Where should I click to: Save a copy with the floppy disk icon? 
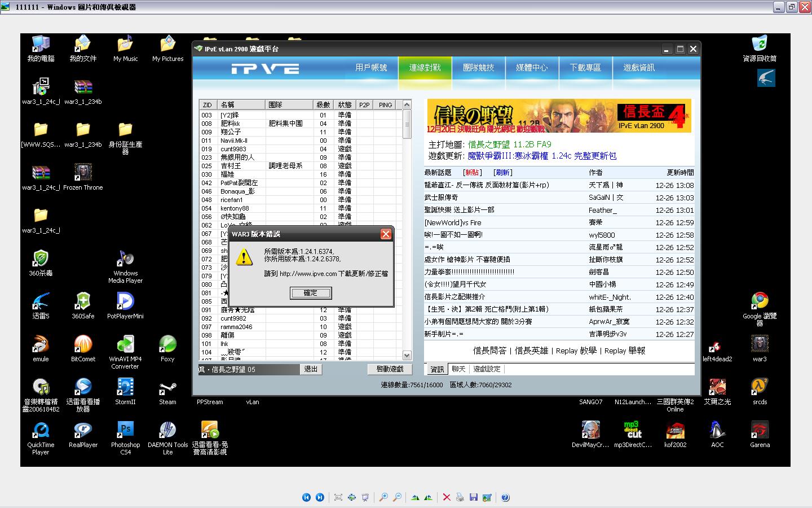pyautogui.click(x=474, y=497)
